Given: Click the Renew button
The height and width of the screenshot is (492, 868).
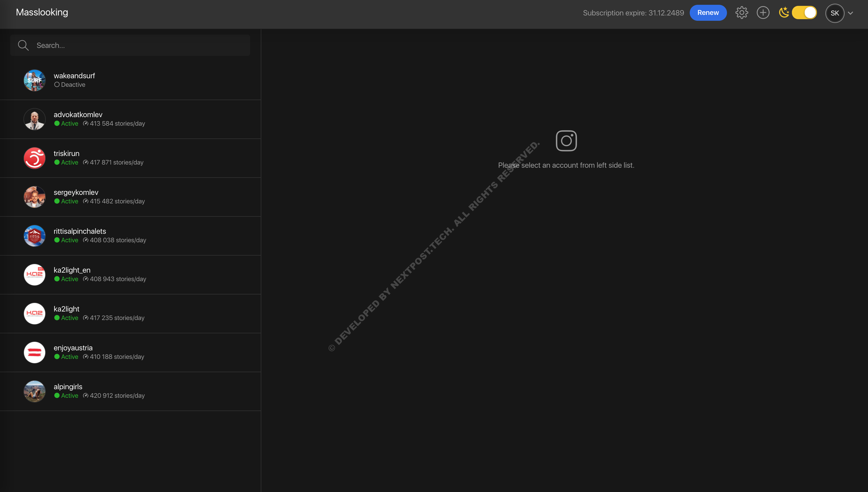Looking at the screenshot, I should pos(708,13).
